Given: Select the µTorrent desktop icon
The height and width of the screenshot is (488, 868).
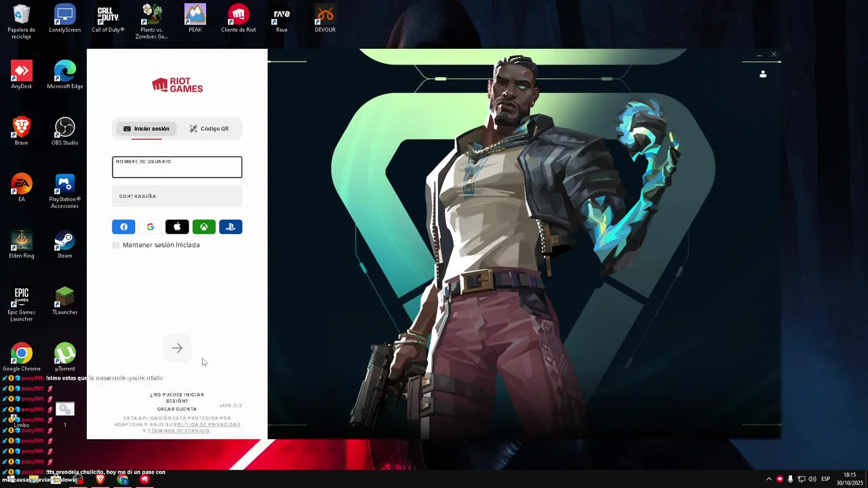Looking at the screenshot, I should tap(65, 358).
